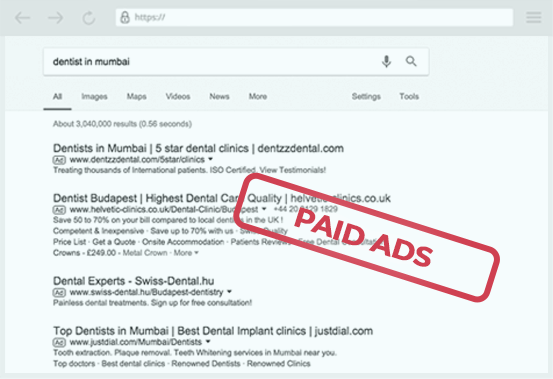The image size is (553, 379).
Task: Click the www.swiss-dental.hu/Budapest-dentistry URL
Action: point(146,292)
